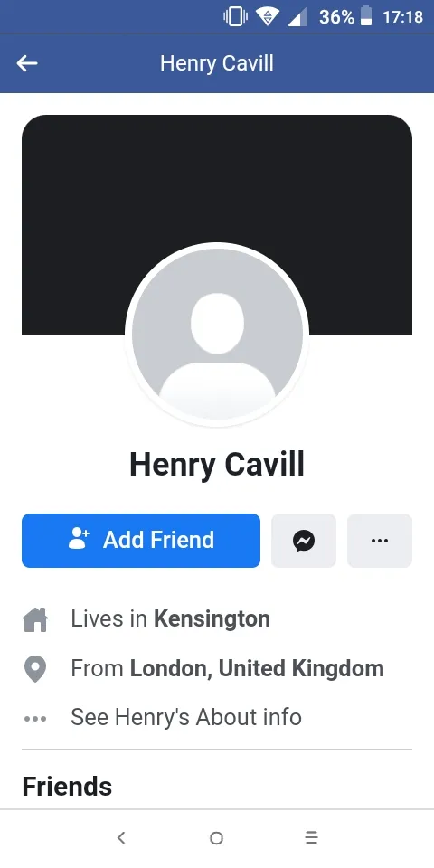Open Messenger chat icon button
This screenshot has width=434, height=868.
[304, 541]
